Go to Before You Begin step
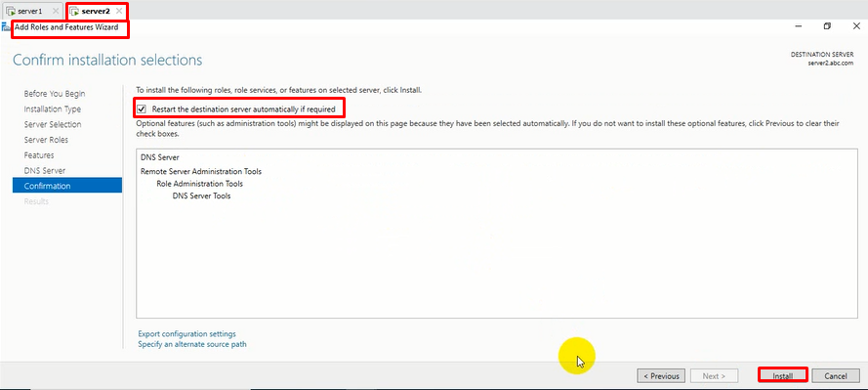Viewport: 868px width, 390px height. tap(55, 94)
